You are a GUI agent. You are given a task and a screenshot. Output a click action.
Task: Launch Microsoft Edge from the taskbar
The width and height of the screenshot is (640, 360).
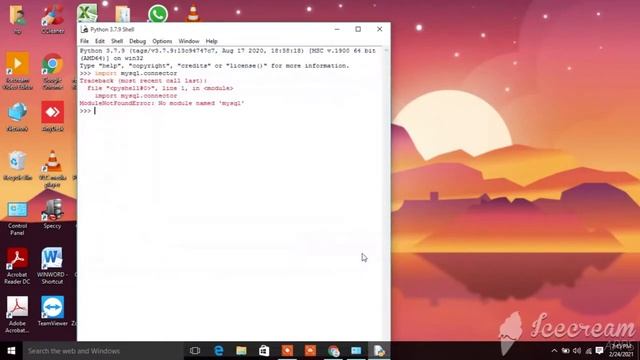pyautogui.click(x=218, y=351)
